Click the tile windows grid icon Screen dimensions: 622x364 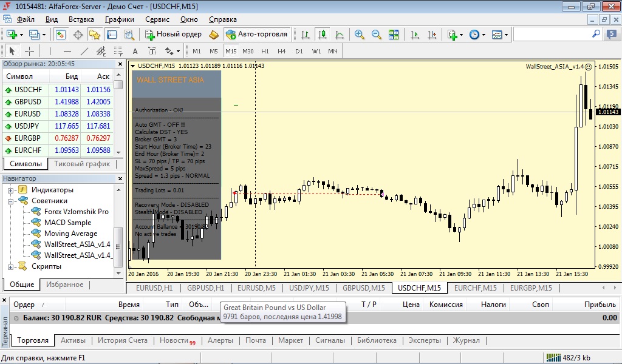(x=394, y=35)
